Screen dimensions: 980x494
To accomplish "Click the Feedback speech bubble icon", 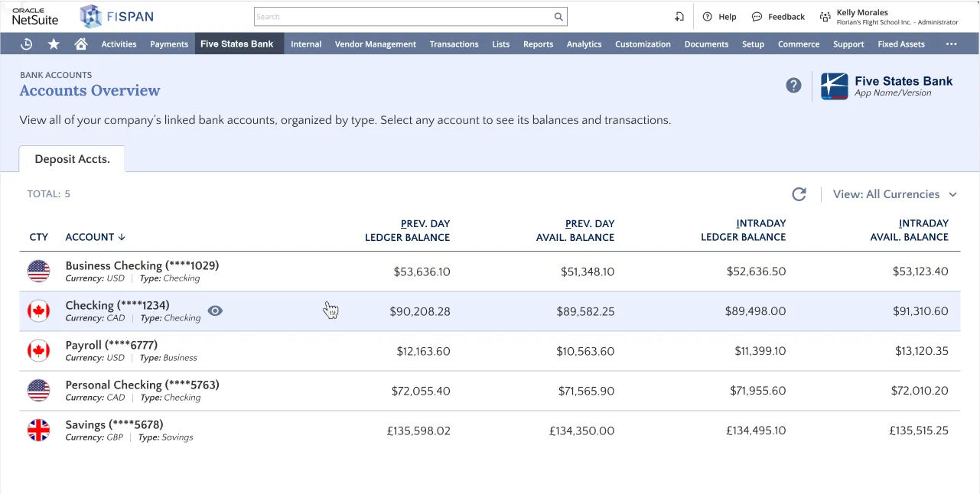I will pos(757,17).
